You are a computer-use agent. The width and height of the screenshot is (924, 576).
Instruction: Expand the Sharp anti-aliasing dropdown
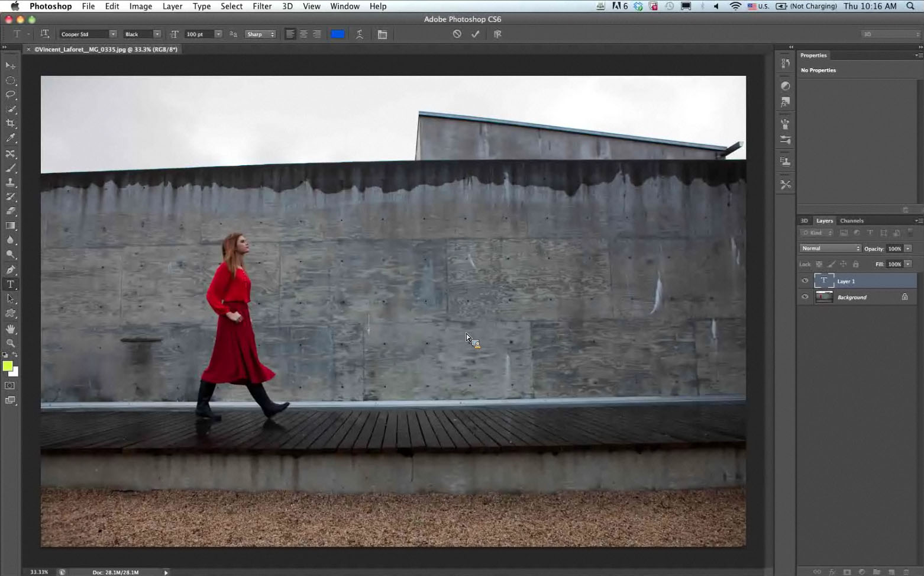[260, 34]
